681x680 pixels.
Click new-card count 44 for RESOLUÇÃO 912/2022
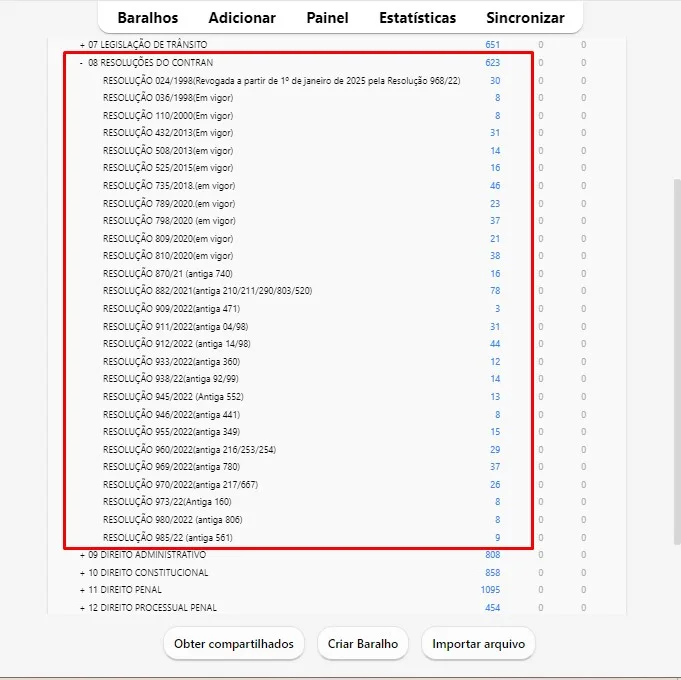[495, 344]
